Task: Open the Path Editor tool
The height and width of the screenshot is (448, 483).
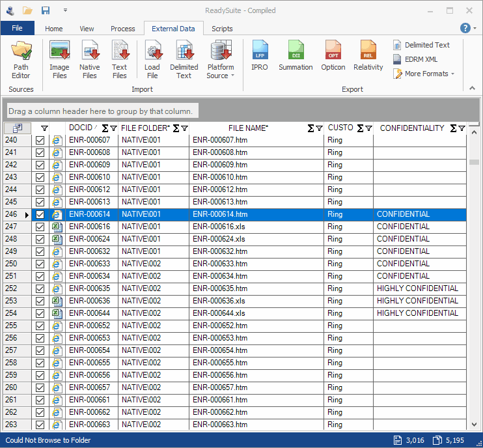Action: pos(21,59)
